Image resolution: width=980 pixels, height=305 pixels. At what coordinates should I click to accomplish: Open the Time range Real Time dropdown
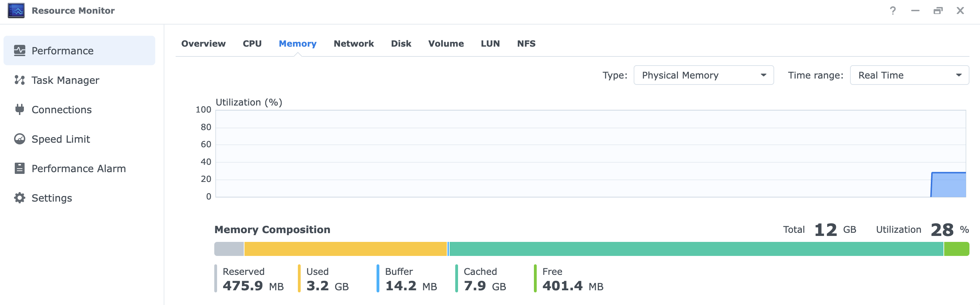click(909, 75)
